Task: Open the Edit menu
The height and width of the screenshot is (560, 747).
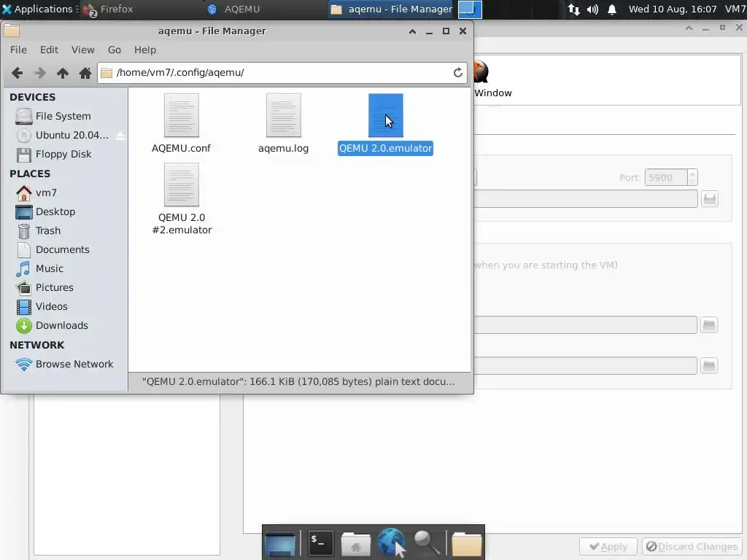Action: click(x=49, y=50)
